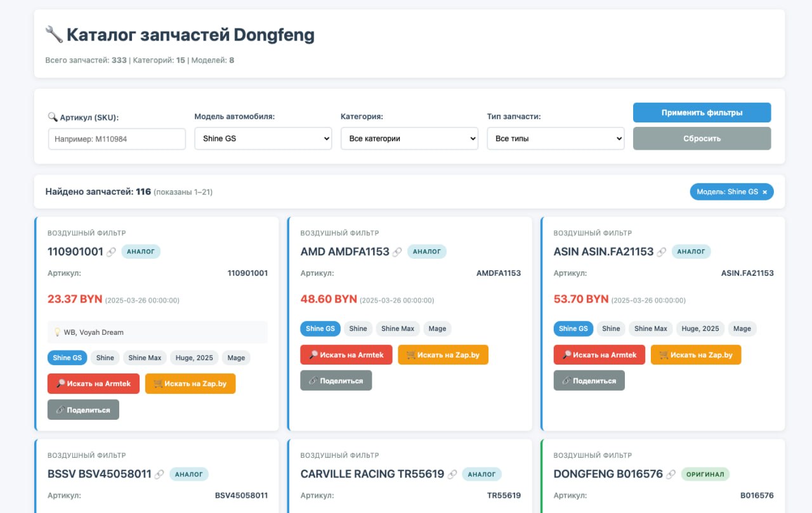Искать на Zap.by for ASIN ASIN.FA21153

[696, 354]
